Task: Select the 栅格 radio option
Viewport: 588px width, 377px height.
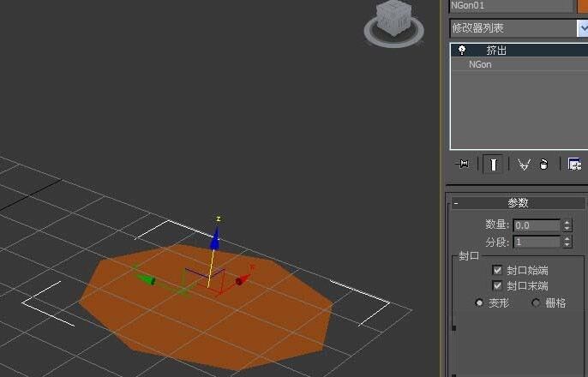Action: coord(537,302)
